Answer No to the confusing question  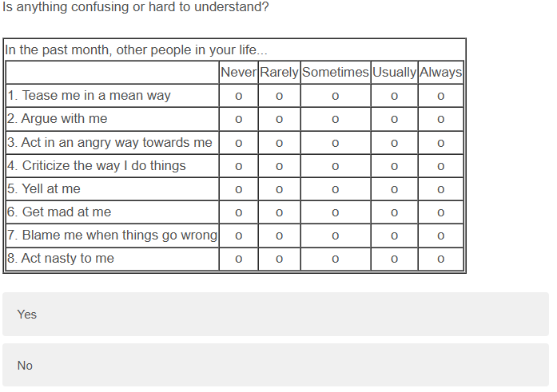tap(275, 365)
